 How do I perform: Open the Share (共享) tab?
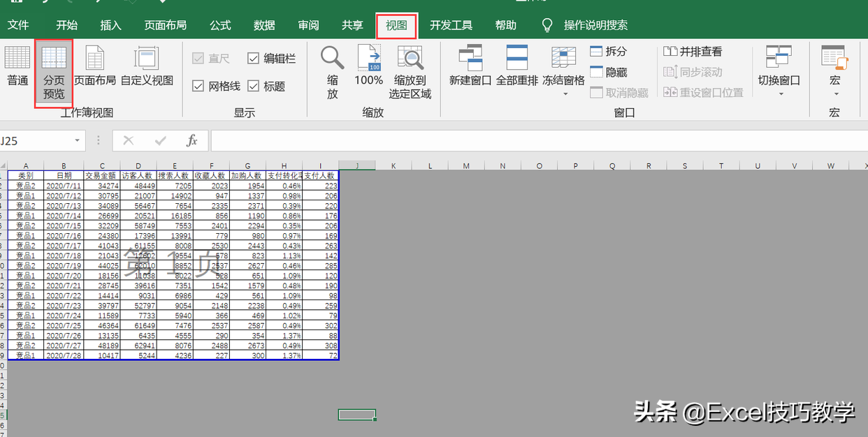[352, 25]
